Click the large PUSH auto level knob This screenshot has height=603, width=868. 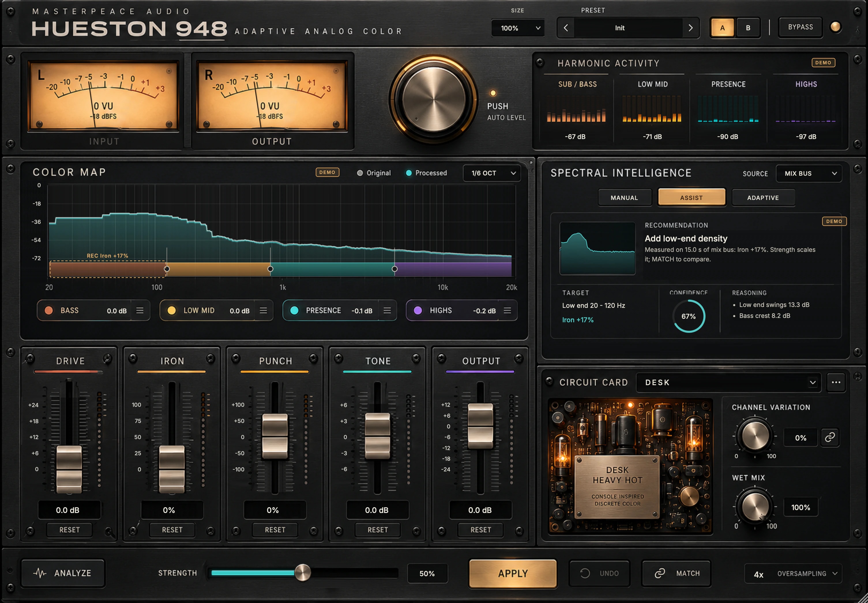coord(433,99)
